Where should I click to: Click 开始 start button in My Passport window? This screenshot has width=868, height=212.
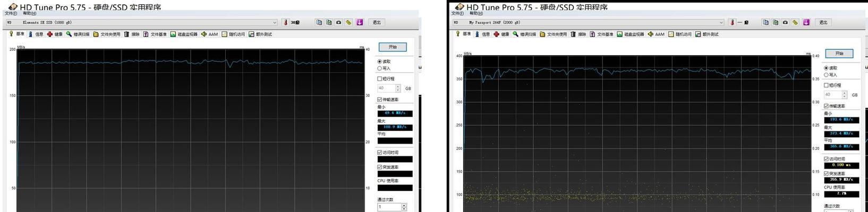coord(839,54)
